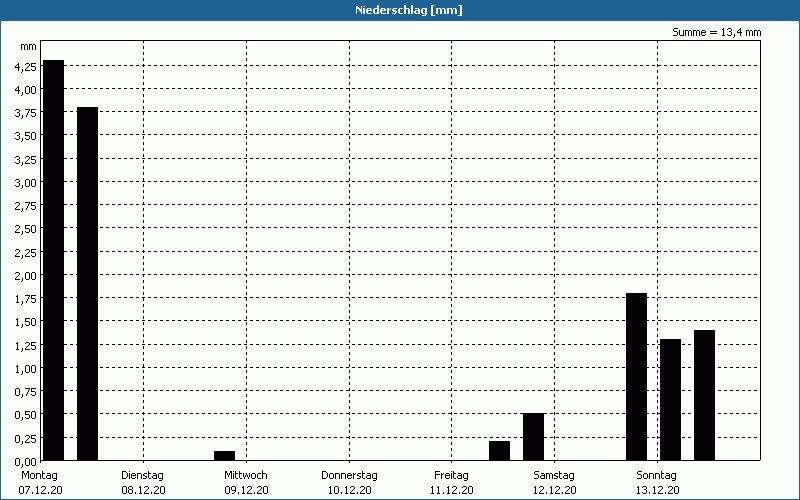The height and width of the screenshot is (500, 800).
Task: Click the '0,50' y-axis value
Action: 26,415
